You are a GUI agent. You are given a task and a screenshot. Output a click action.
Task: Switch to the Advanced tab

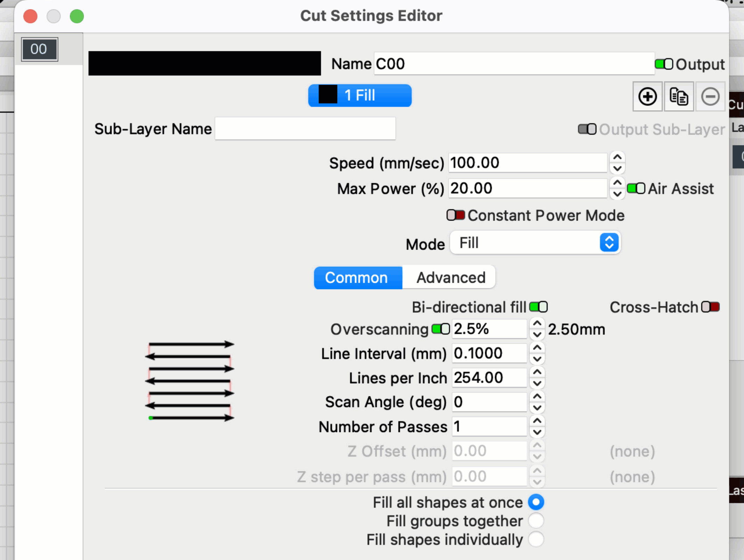[x=451, y=278]
